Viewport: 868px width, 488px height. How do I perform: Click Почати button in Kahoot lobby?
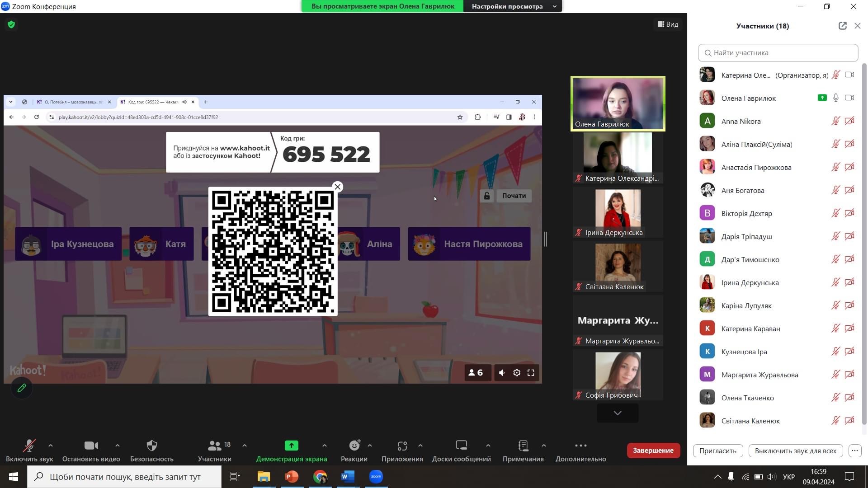pos(514,196)
